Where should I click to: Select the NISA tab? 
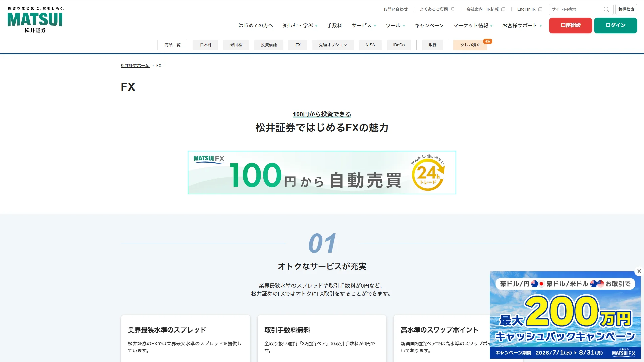tap(370, 45)
